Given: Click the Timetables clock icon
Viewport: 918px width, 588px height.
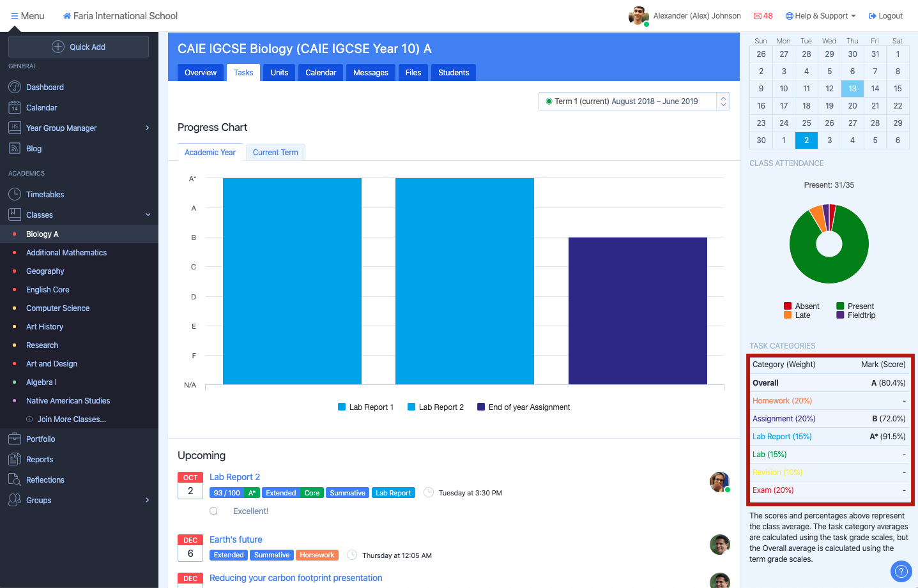Looking at the screenshot, I should point(15,195).
